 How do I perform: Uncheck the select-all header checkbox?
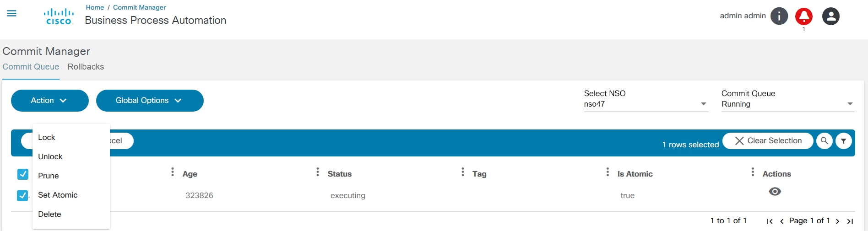click(x=23, y=174)
